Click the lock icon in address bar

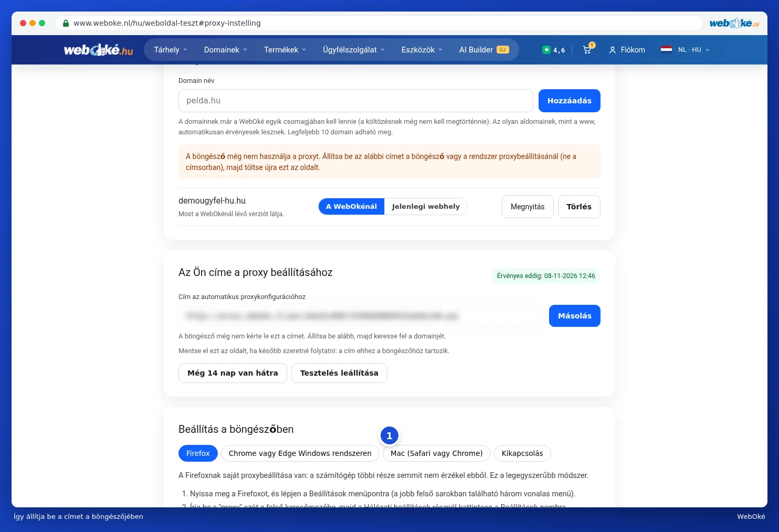66,23
